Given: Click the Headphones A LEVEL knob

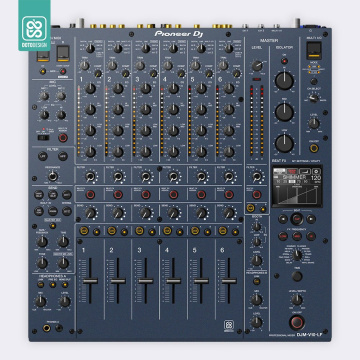Looking at the screenshot, I should tap(65, 302).
